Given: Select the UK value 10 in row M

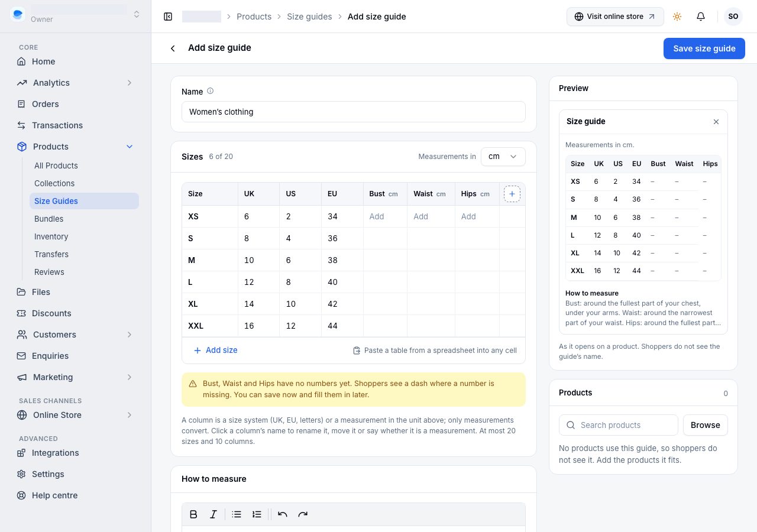Looking at the screenshot, I should (258, 260).
